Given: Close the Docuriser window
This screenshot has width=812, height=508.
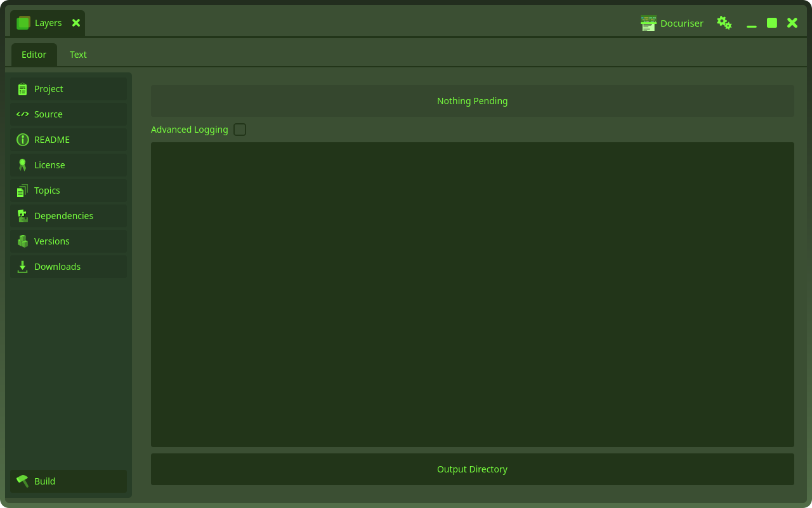Looking at the screenshot, I should tap(792, 23).
